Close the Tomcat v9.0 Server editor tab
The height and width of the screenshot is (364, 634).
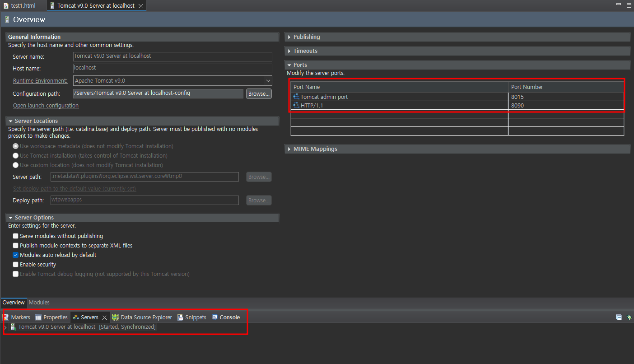140,6
